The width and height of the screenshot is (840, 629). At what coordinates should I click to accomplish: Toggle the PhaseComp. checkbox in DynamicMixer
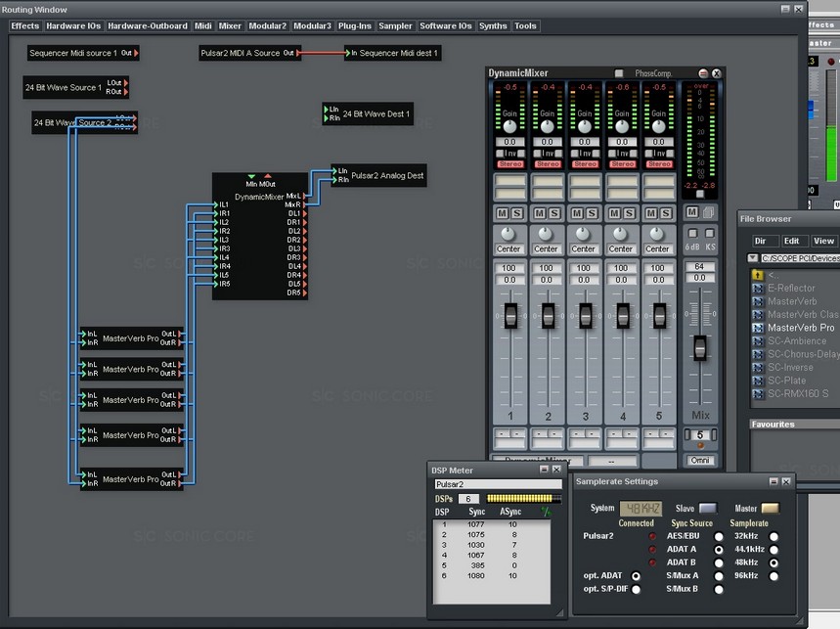tap(619, 73)
